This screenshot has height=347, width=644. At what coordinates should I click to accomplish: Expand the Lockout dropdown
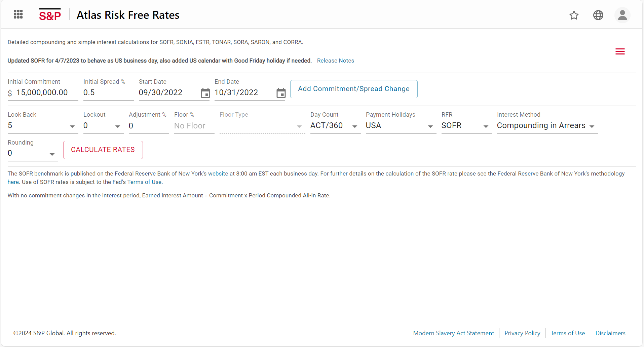tap(104, 126)
